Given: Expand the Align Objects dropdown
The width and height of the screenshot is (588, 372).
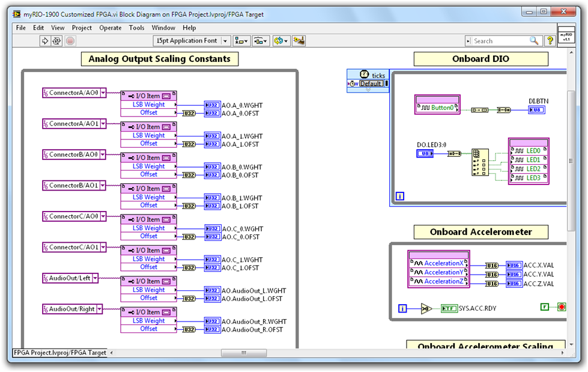Looking at the screenshot, I should [x=242, y=41].
